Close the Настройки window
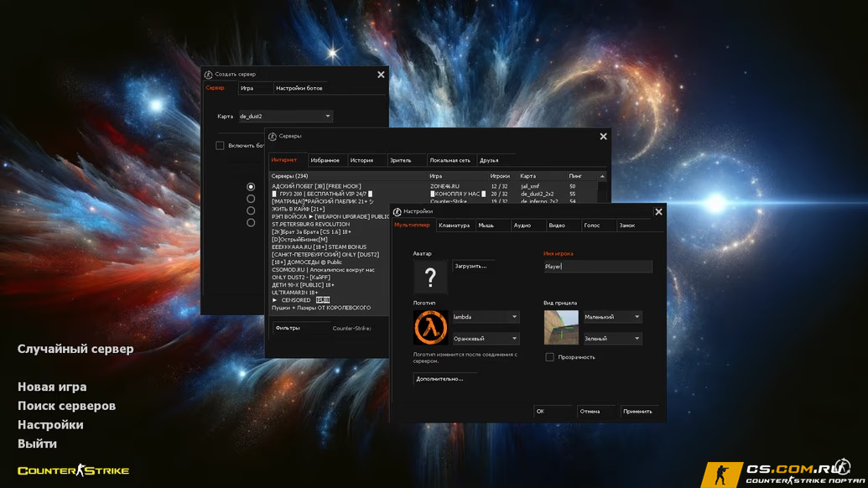868x488 pixels. pos(658,212)
